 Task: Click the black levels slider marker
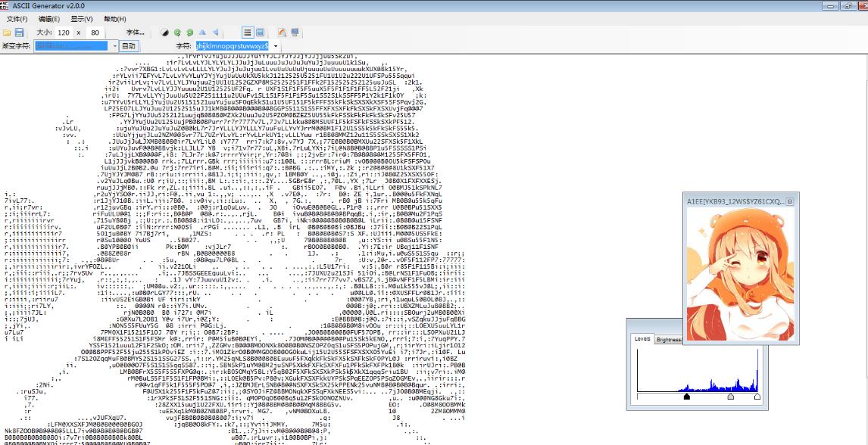[x=687, y=396]
